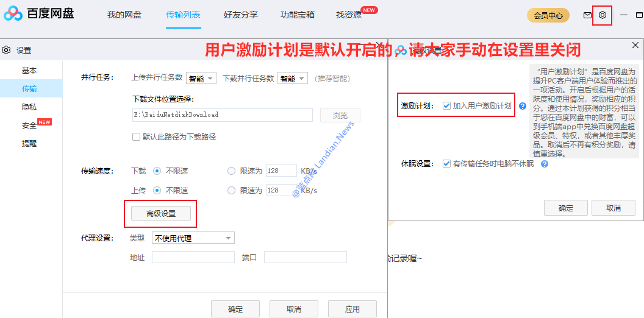Screen dimensions: 644x318
Task: Click the 会员中心 button
Action: pyautogui.click(x=548, y=16)
